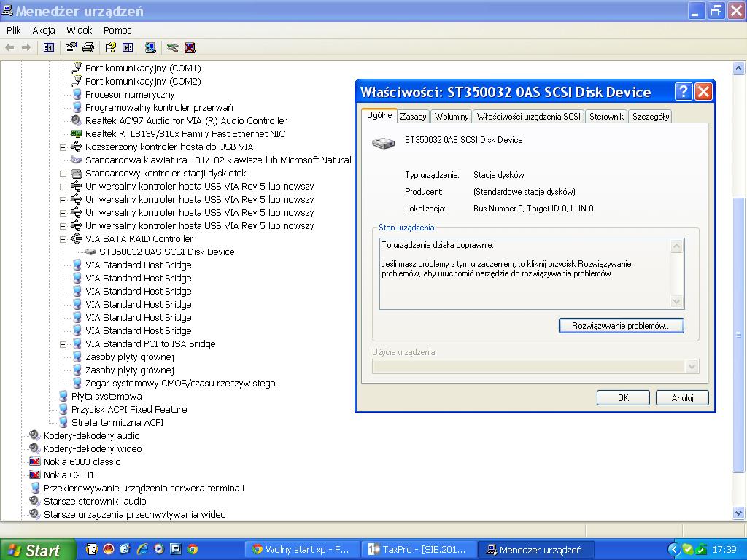
Task: Expand Standardowy kontroler stacji dyskietek node
Action: coord(63,174)
